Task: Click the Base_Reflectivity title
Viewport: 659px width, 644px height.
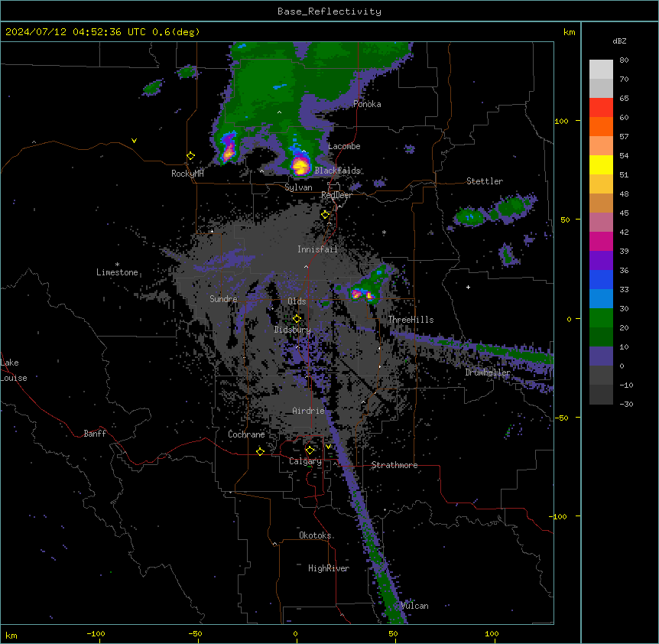Action: pyautogui.click(x=329, y=11)
